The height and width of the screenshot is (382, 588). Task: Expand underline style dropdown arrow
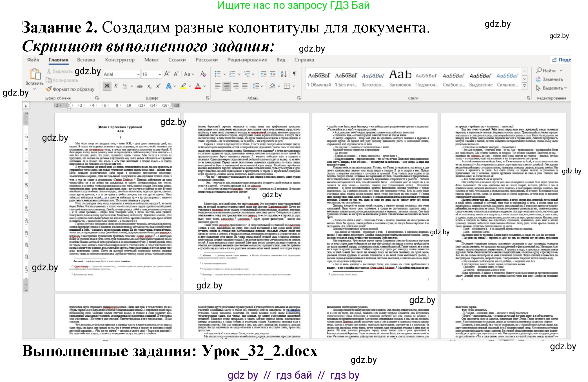(132, 86)
